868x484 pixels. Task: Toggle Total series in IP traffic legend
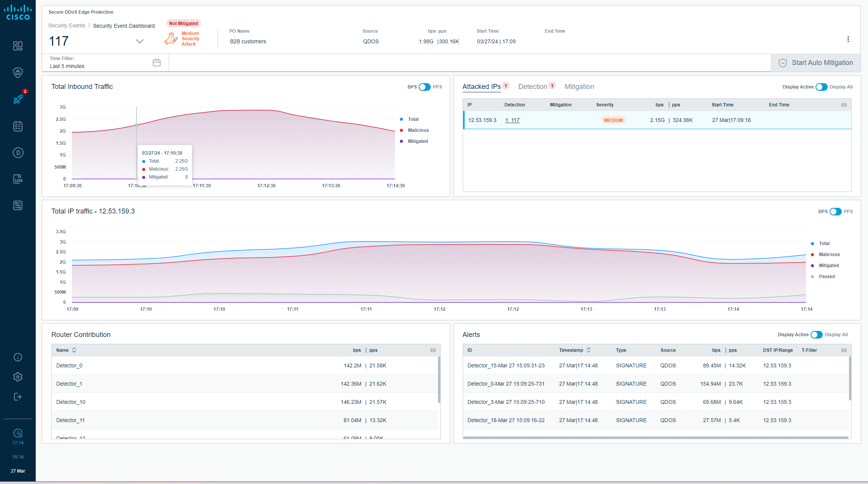pyautogui.click(x=820, y=244)
